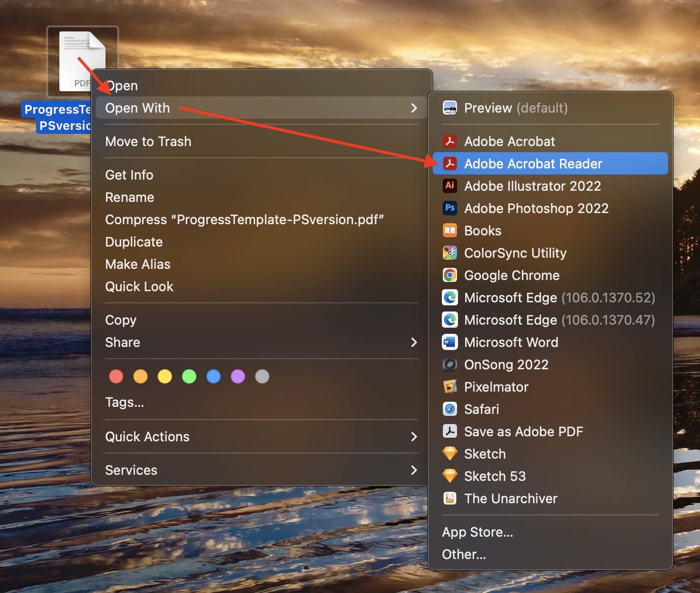The width and height of the screenshot is (700, 593).
Task: Select Move to Trash
Action: click(262, 142)
